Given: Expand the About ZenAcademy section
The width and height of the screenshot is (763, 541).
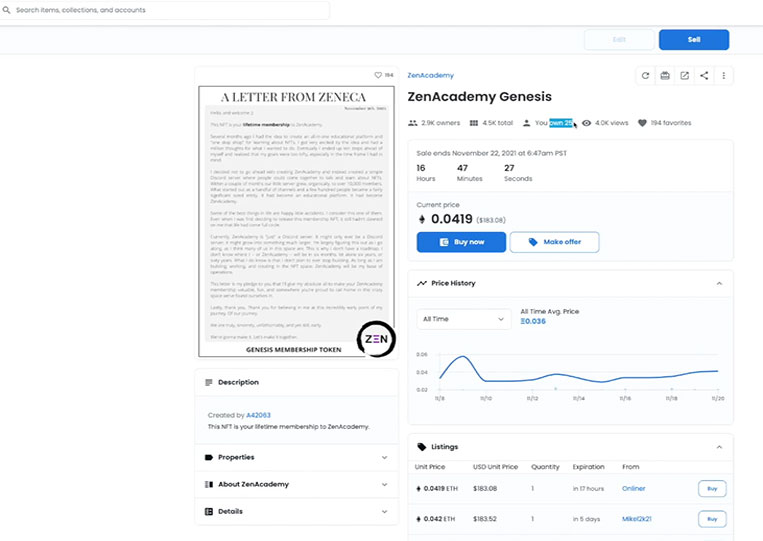Looking at the screenshot, I should coord(384,485).
